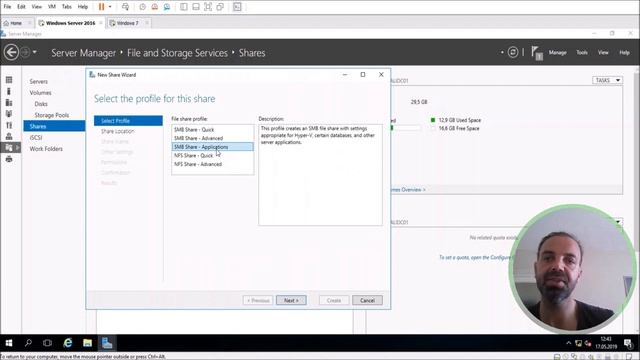Screen dimensions: 640x360
Task: Click the revert snapshot toolbar icon
Action: tap(155, 7)
